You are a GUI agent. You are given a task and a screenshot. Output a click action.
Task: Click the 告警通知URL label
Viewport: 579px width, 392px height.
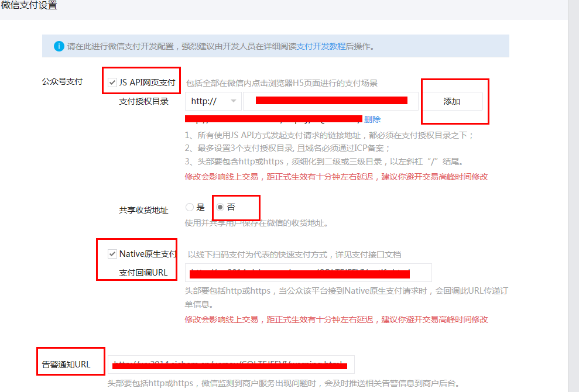66,365
